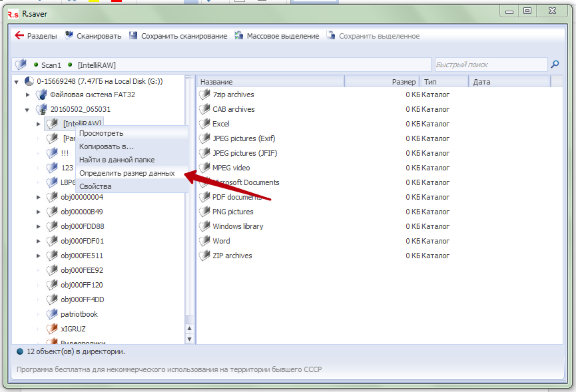Click the CAB archives folder icon
Image resolution: width=576 pixels, height=392 pixels.
tap(204, 109)
